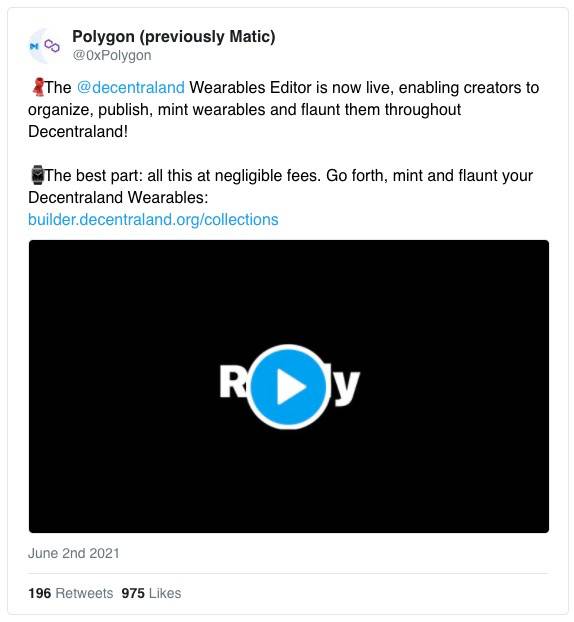Click the white letter R in video
Viewport: 574px width, 622px height.
coord(233,381)
